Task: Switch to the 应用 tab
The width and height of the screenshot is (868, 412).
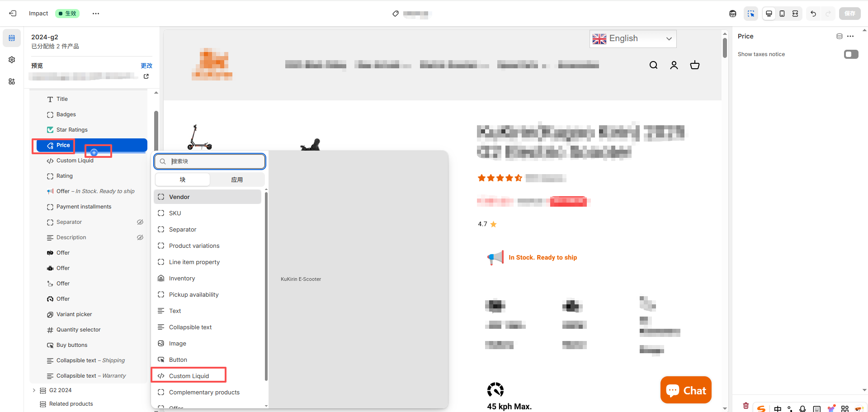Action: (237, 180)
